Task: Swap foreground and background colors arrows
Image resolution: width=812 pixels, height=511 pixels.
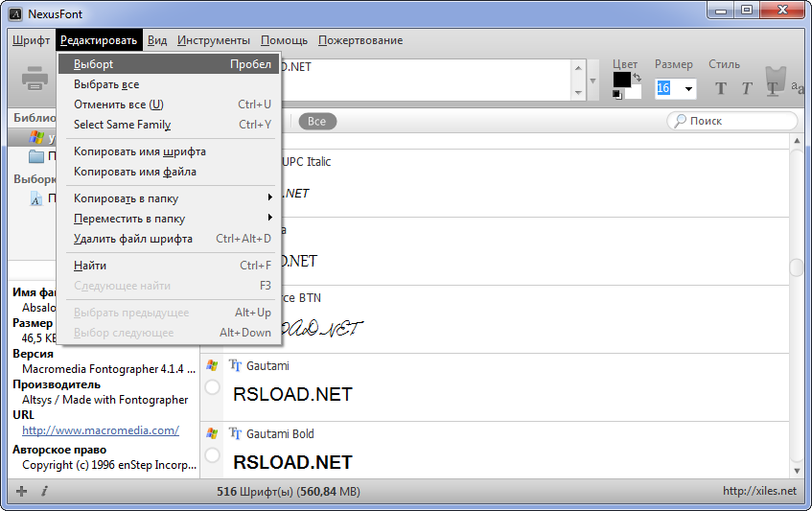Action: point(637,77)
